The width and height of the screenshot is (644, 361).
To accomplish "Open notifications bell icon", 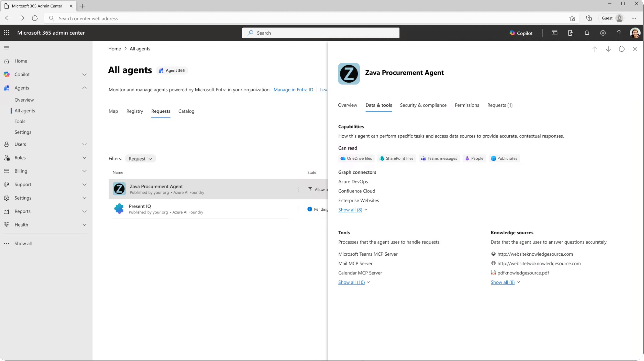I will [x=587, y=33].
